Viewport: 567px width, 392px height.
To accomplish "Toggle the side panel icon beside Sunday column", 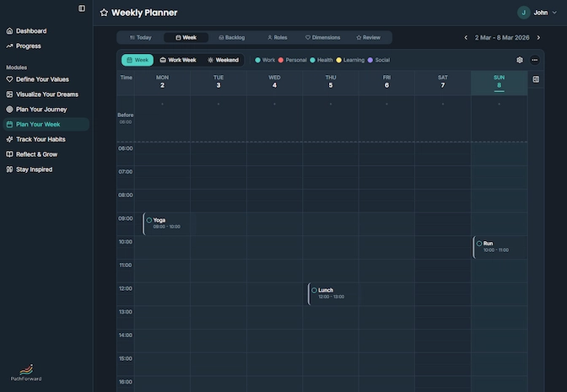I will tap(536, 79).
